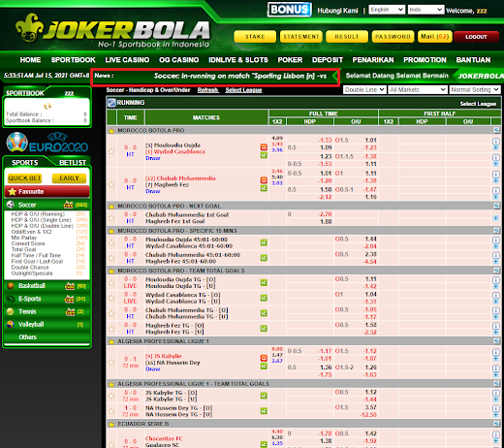504x448 pixels.
Task: Open the POKER menu item
Action: point(290,60)
